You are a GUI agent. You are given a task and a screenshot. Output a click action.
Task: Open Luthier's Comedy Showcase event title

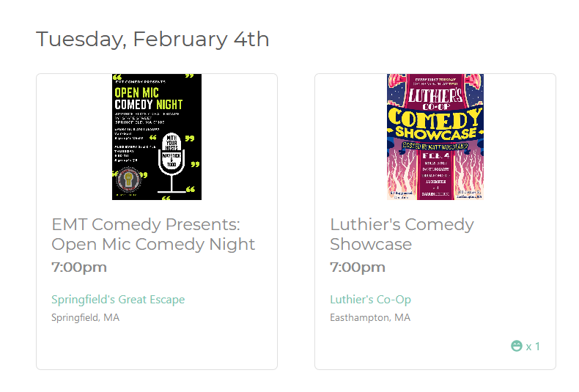pos(402,234)
